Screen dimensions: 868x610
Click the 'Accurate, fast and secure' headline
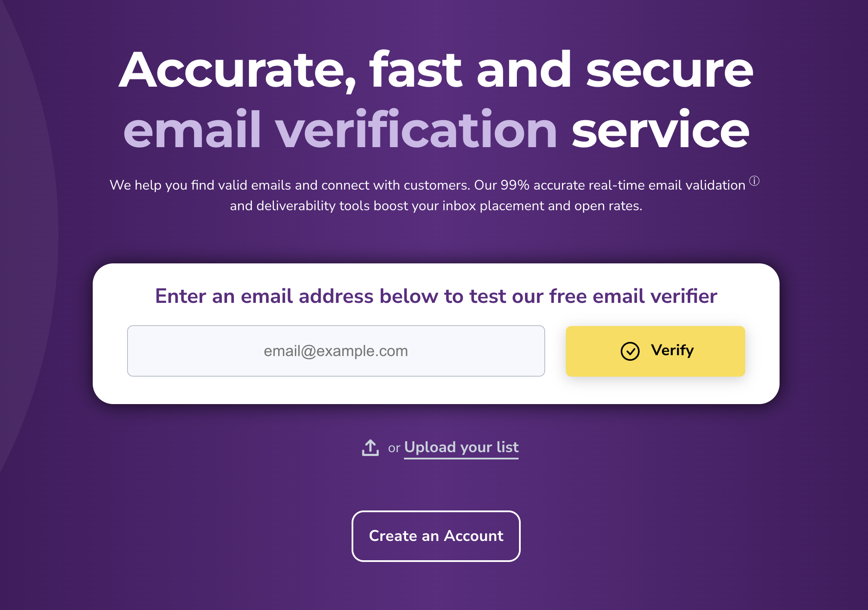pos(436,69)
